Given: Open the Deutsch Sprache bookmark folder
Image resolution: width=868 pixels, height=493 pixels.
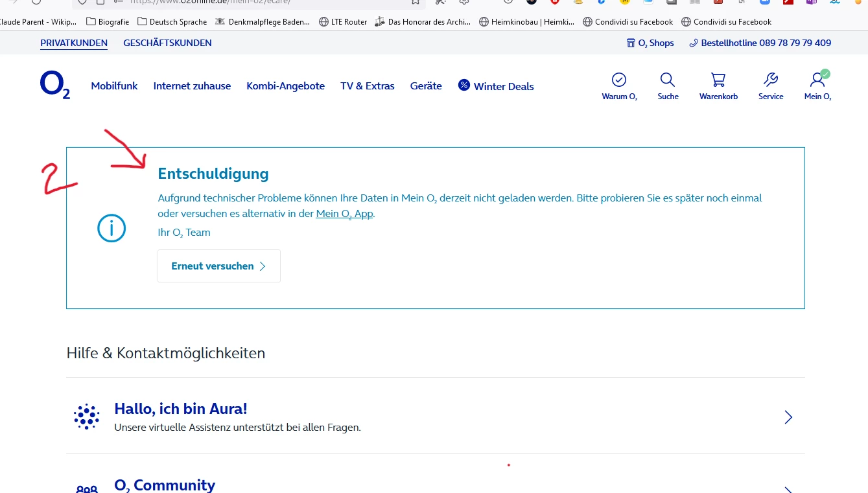Looking at the screenshot, I should 172,22.
